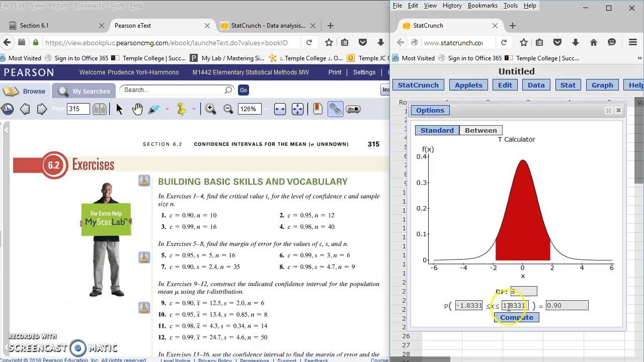Go to next page in eText
The image size is (644, 362).
(x=42, y=109)
